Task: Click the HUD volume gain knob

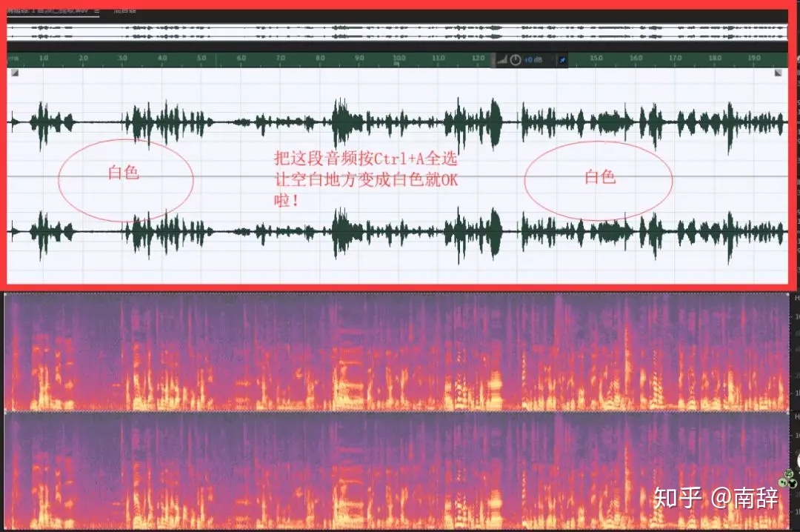Action: coord(516,60)
